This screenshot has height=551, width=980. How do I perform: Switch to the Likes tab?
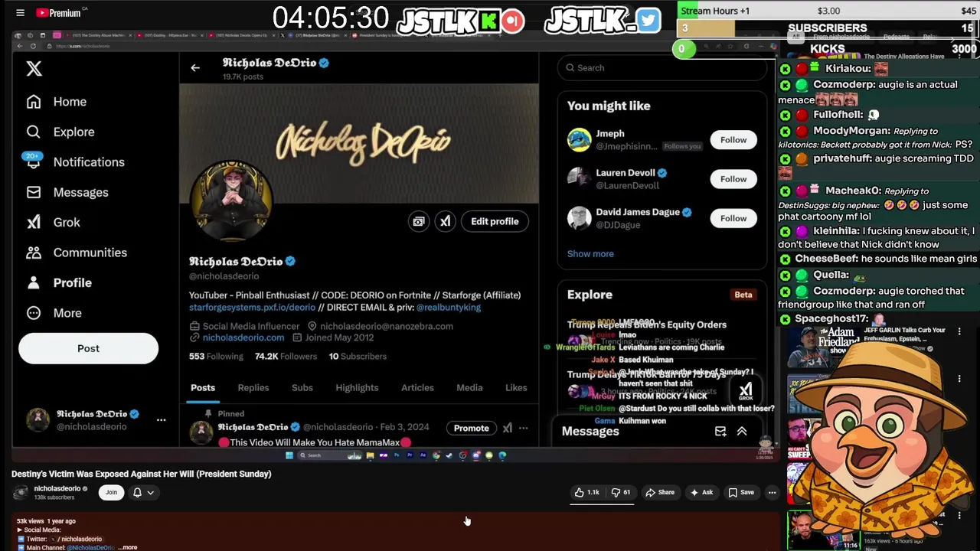click(x=516, y=387)
